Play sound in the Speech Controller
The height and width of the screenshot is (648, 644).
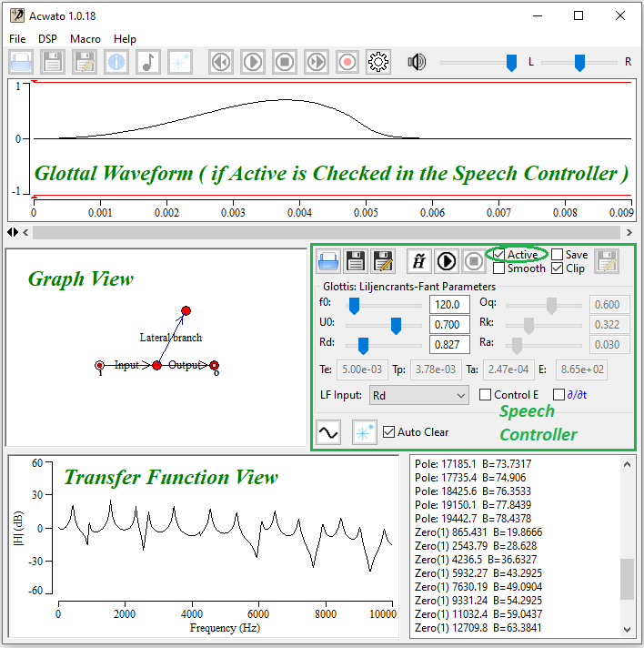(x=447, y=261)
